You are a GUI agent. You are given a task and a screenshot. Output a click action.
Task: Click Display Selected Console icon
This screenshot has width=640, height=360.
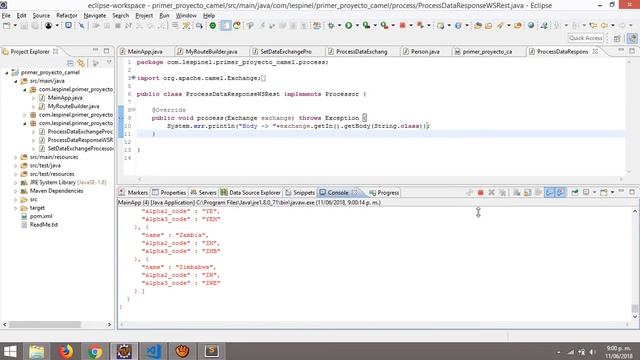click(x=586, y=193)
